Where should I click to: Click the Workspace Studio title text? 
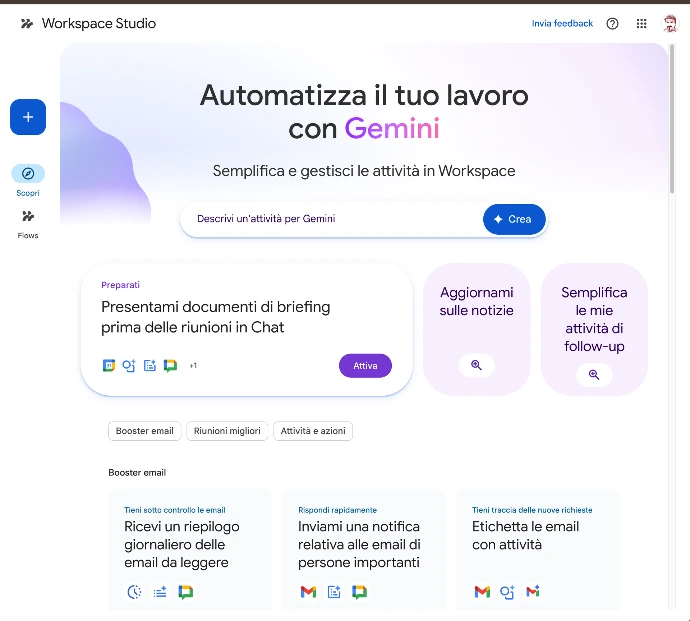pyautogui.click(x=99, y=23)
